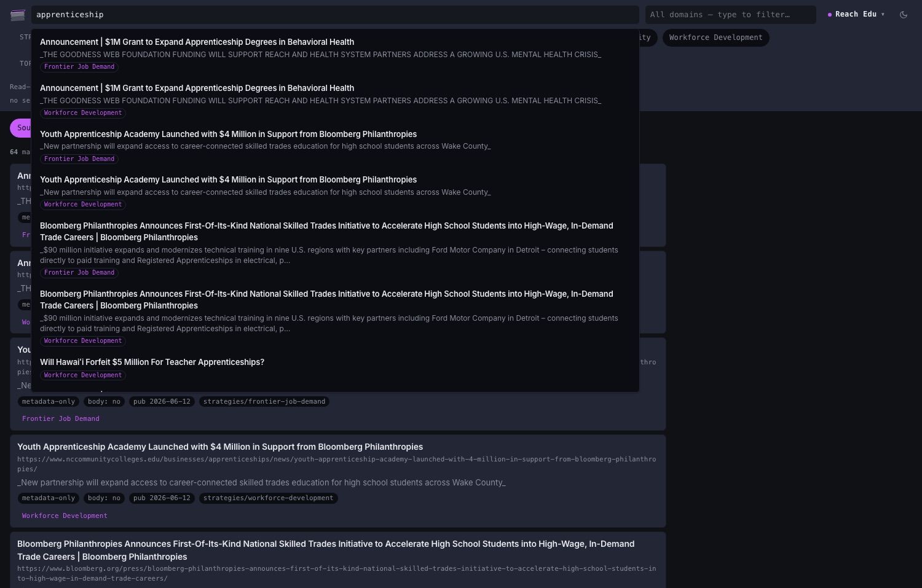Open $1M Grant suggestion tagged Frontier Job Demand
Viewport: 922px width, 588px height.
pos(335,54)
